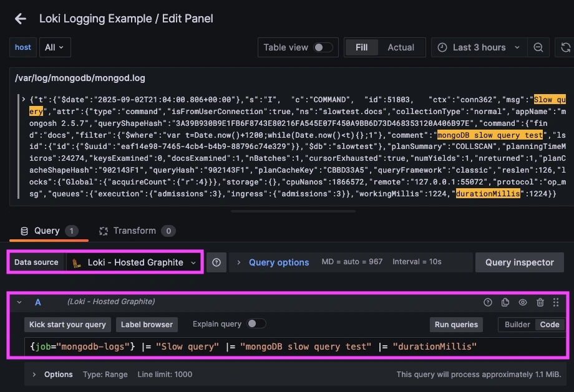
Task: Click Interval = 10s text
Action: tap(417, 262)
